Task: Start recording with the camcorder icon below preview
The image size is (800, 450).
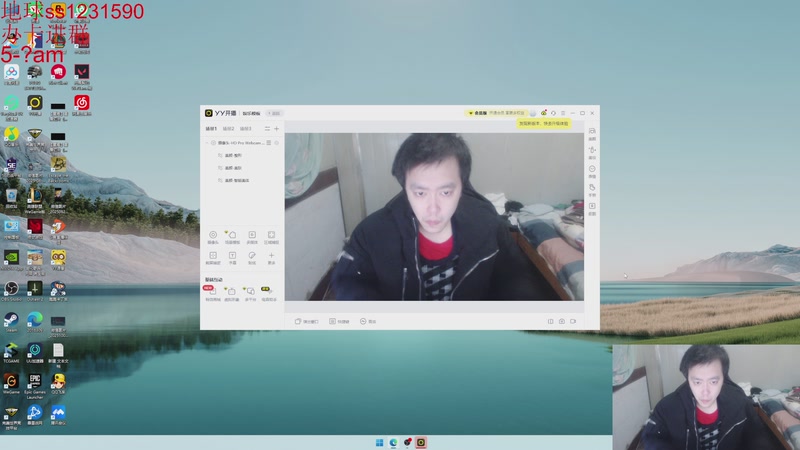Action: pos(573,321)
